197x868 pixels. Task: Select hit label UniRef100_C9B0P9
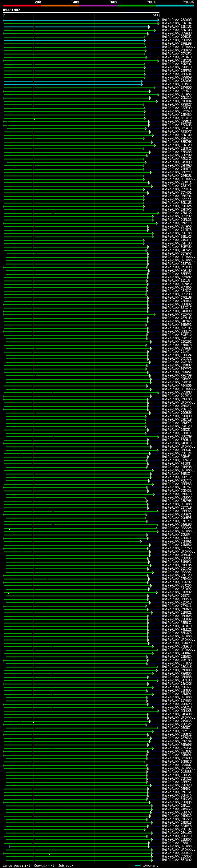[x=177, y=379]
